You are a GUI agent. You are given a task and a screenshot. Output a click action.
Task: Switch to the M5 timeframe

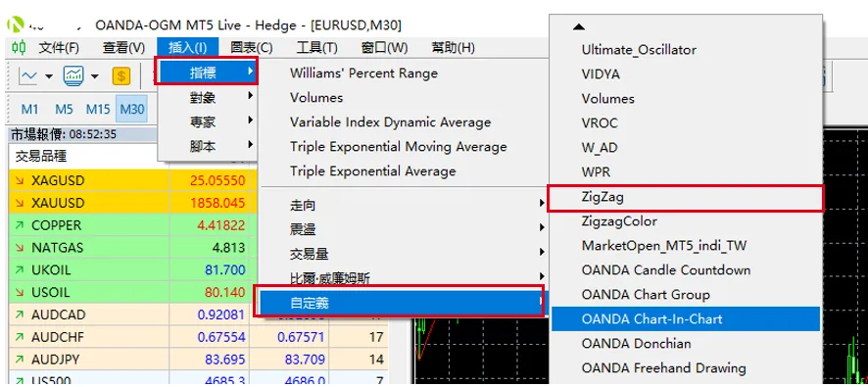pyautogui.click(x=65, y=109)
